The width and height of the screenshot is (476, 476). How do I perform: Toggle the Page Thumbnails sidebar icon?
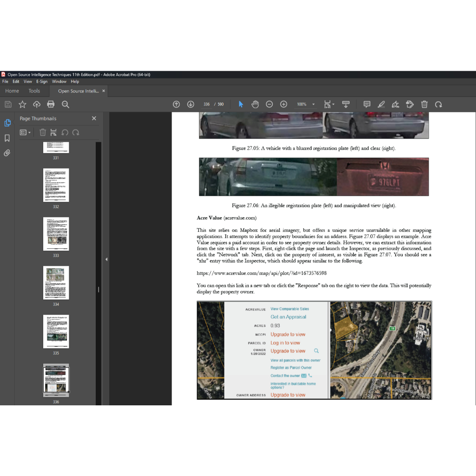pos(7,123)
